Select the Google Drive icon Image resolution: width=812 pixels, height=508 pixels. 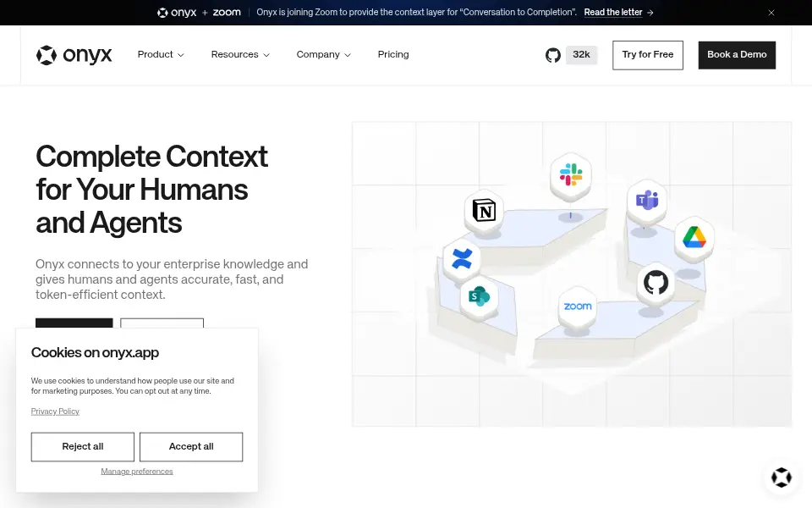click(x=694, y=237)
